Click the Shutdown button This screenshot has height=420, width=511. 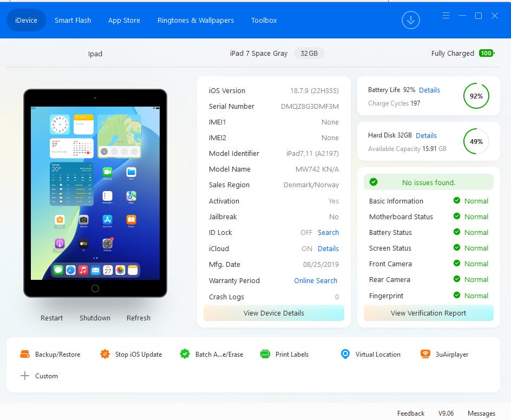tap(95, 318)
